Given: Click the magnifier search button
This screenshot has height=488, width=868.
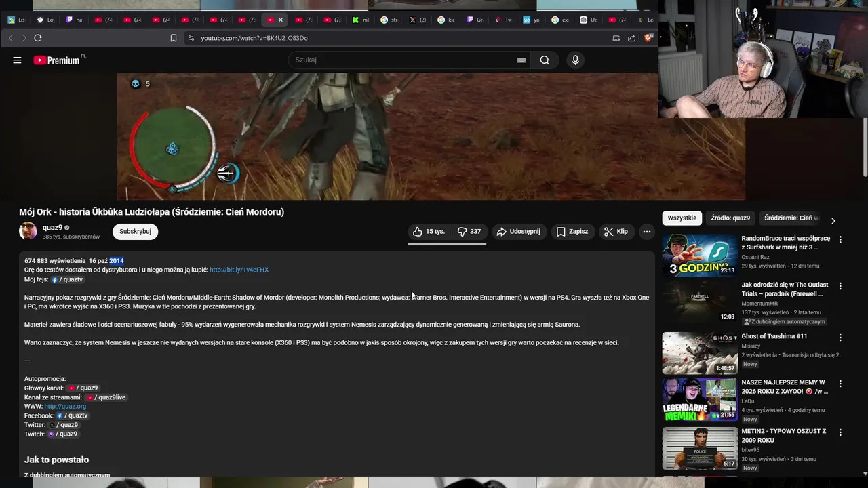Looking at the screenshot, I should click(545, 60).
